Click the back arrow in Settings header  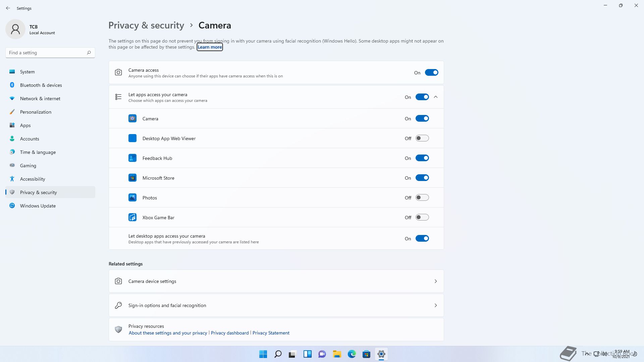(x=8, y=8)
